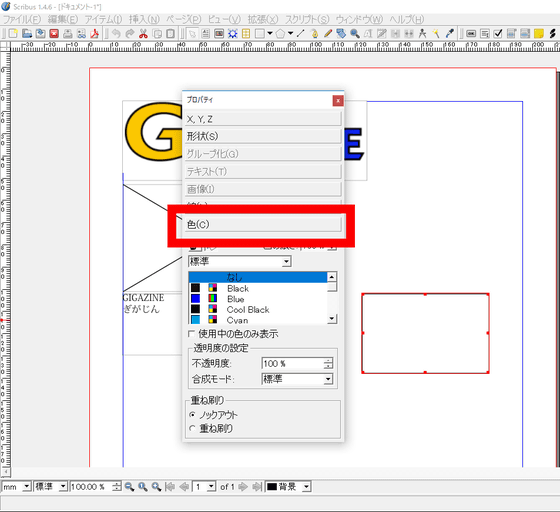560x512 pixels.
Task: Select the Insert Line tool
Action: [x=301, y=34]
